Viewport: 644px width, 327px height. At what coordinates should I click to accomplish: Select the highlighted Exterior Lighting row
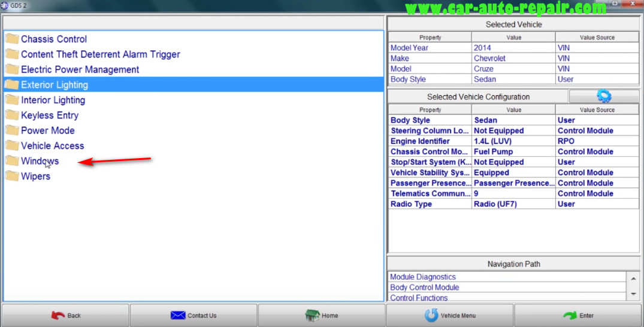pyautogui.click(x=193, y=84)
